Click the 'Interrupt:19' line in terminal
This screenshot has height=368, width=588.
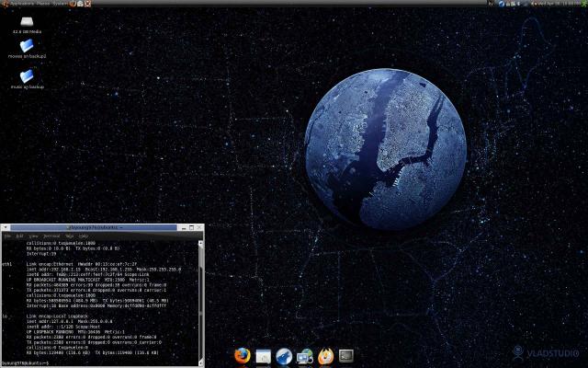click(x=40, y=254)
